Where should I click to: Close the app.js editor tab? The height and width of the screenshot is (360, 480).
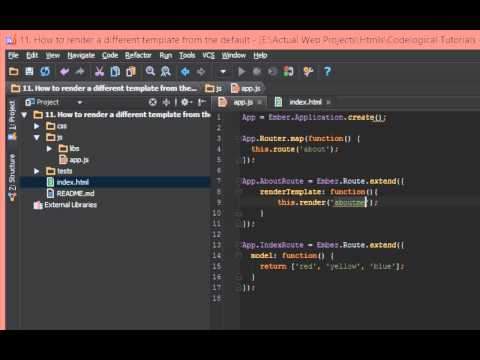260,102
